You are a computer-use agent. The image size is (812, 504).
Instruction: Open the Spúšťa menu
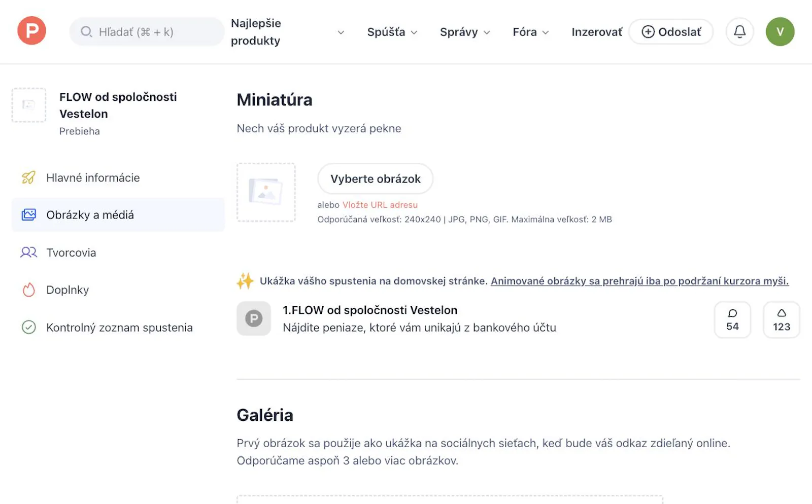(x=386, y=32)
